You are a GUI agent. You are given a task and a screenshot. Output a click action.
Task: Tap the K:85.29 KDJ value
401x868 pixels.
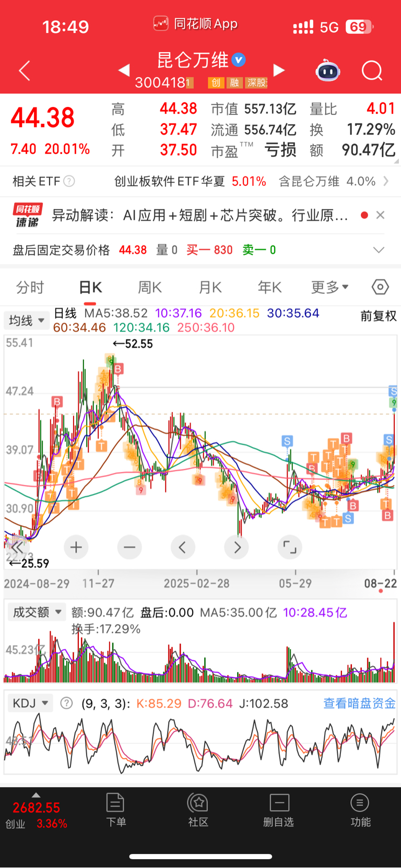tap(159, 704)
